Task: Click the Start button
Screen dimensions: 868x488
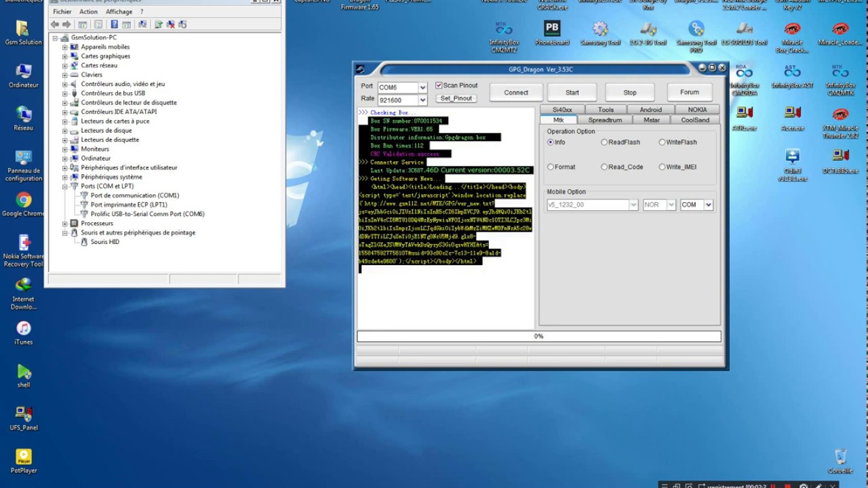Action: (x=572, y=92)
